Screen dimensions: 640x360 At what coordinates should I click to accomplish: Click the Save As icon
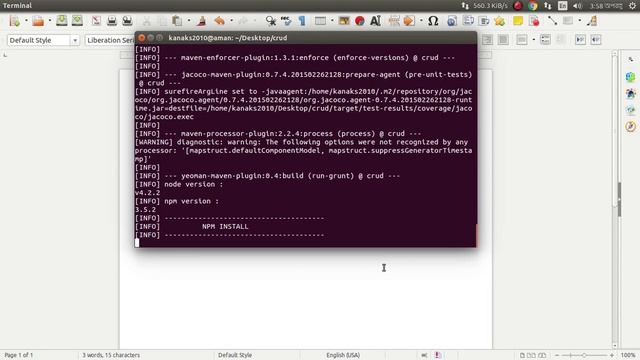(77, 20)
